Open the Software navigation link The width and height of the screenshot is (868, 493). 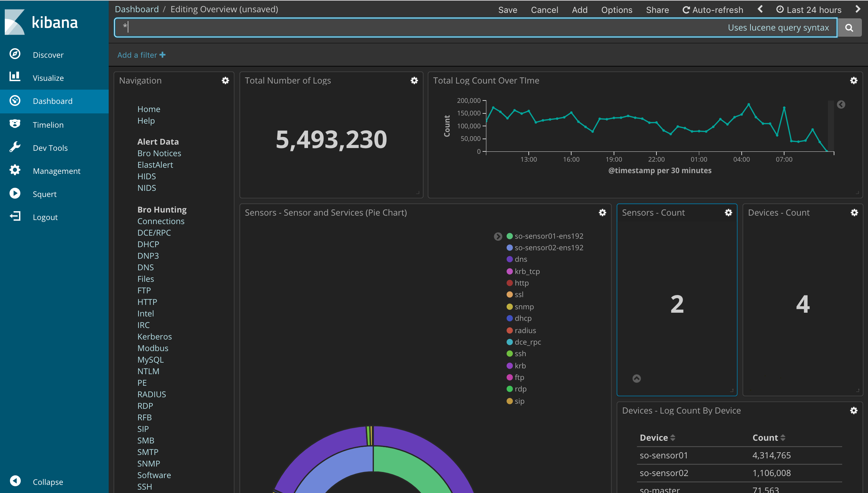pyautogui.click(x=154, y=475)
